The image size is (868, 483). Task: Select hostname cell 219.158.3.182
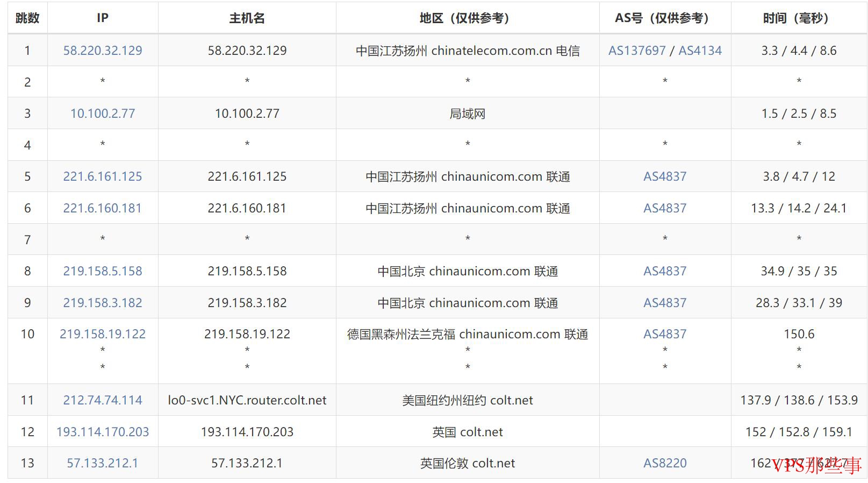(x=247, y=303)
